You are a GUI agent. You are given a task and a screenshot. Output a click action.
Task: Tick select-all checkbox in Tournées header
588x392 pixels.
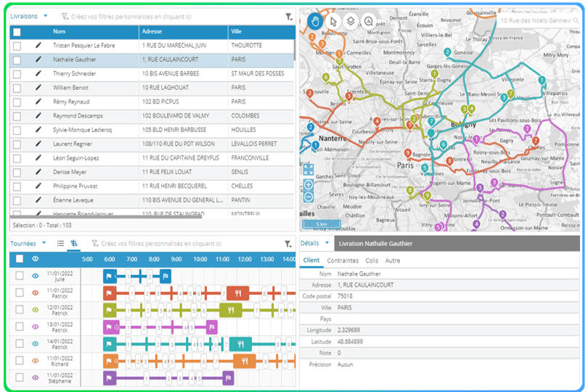(20, 259)
